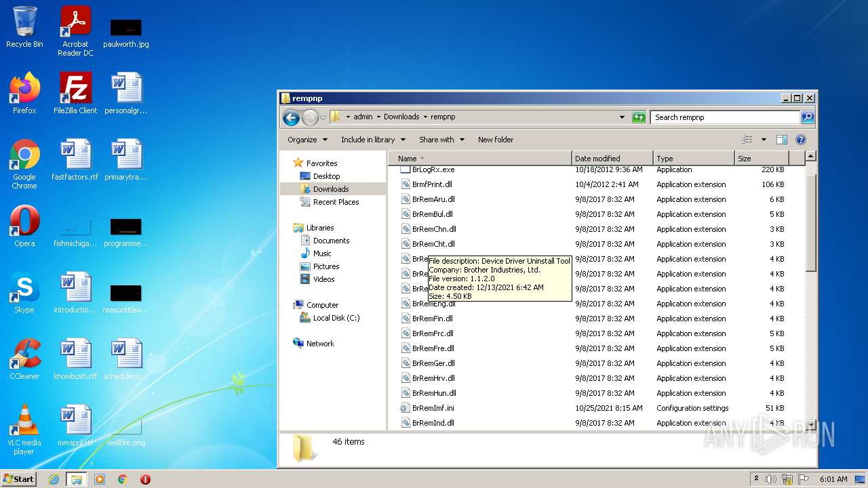
Task: Select Google Chrome desktop shortcut
Action: click(x=24, y=164)
